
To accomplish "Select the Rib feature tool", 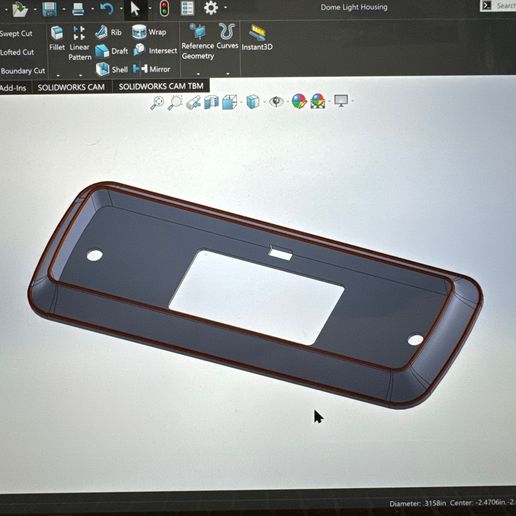I will 109,32.
